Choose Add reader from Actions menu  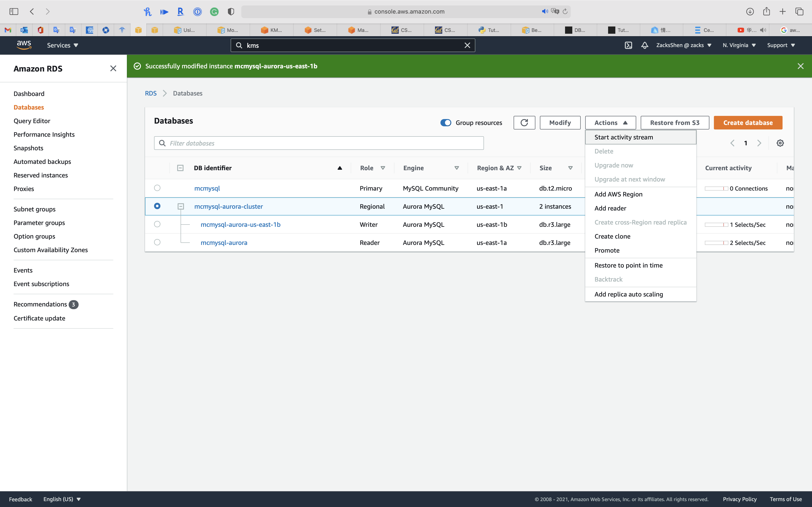tap(610, 208)
